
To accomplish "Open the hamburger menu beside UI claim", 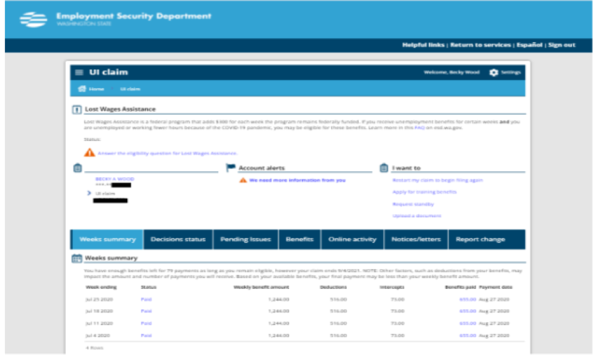I will coord(79,72).
